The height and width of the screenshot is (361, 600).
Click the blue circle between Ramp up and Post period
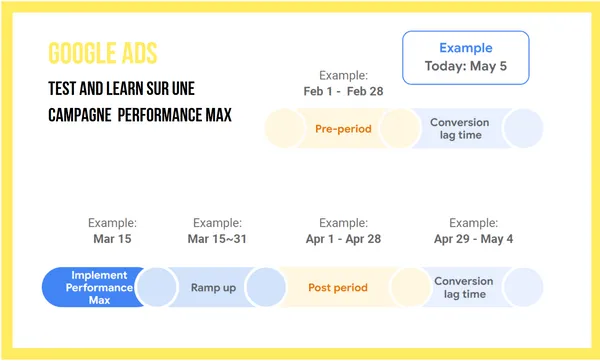(266, 287)
